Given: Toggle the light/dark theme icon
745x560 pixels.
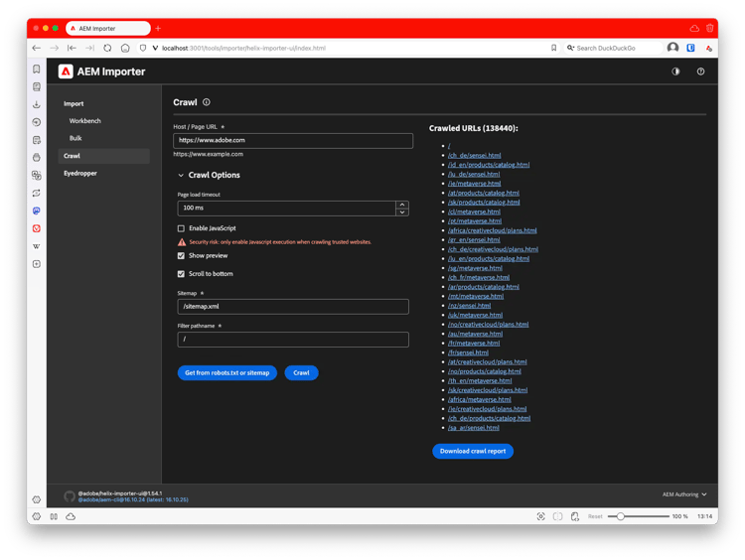Looking at the screenshot, I should [x=675, y=71].
